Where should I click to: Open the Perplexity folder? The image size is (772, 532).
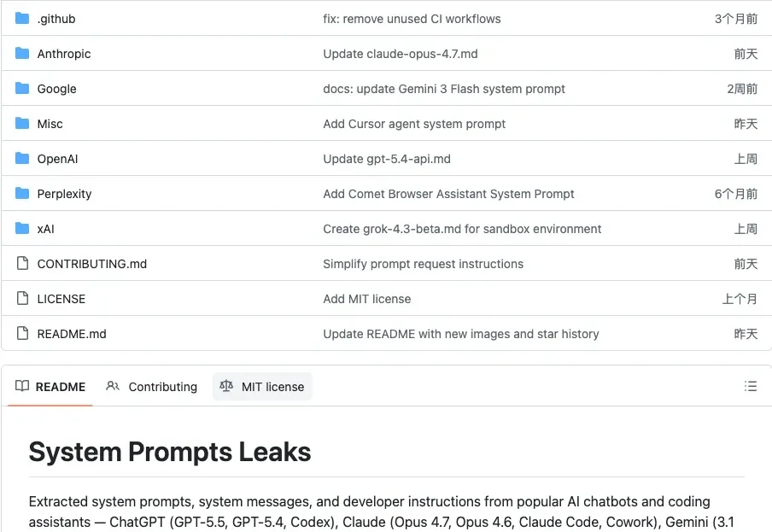(65, 194)
